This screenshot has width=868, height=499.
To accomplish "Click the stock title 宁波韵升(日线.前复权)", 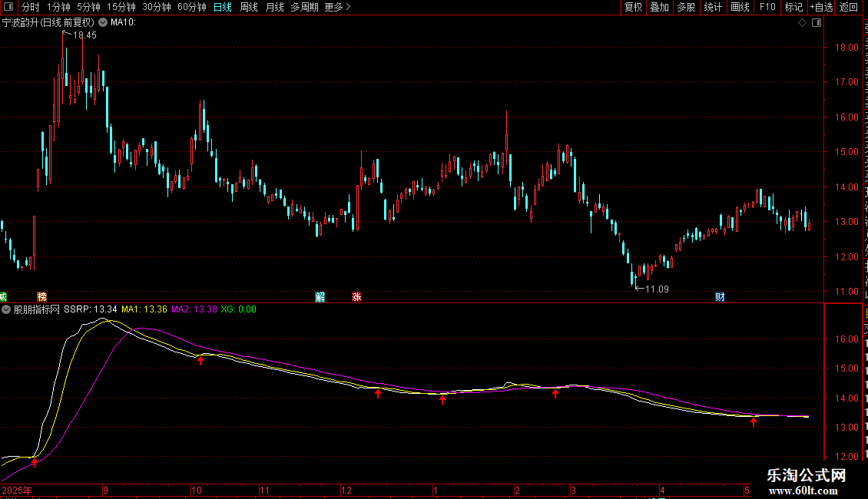I will click(x=48, y=23).
